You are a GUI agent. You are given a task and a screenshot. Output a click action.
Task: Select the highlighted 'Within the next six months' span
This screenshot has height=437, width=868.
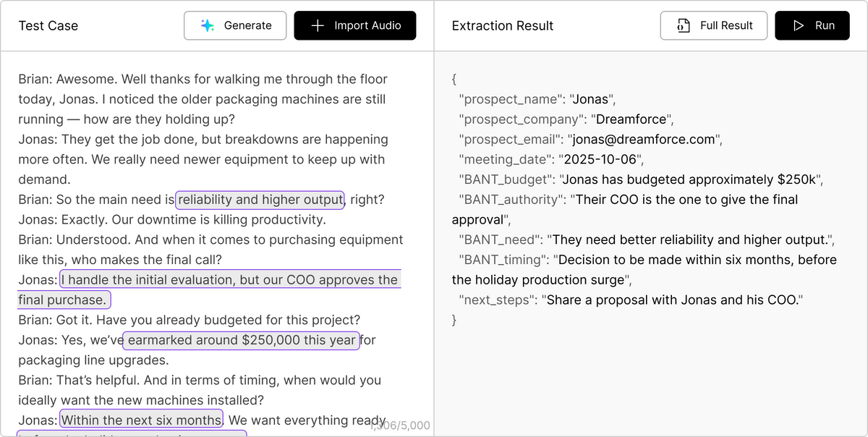click(141, 420)
